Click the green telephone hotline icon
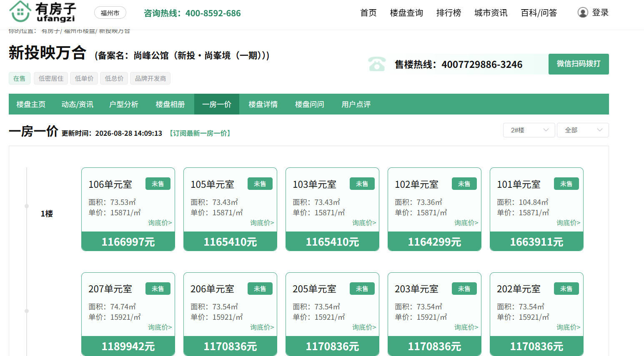This screenshot has height=356, width=644. [377, 64]
